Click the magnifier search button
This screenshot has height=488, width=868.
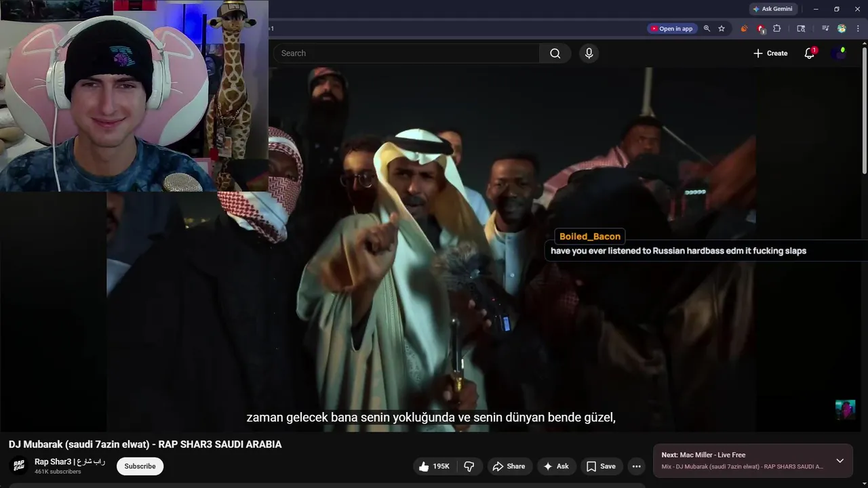[555, 54]
